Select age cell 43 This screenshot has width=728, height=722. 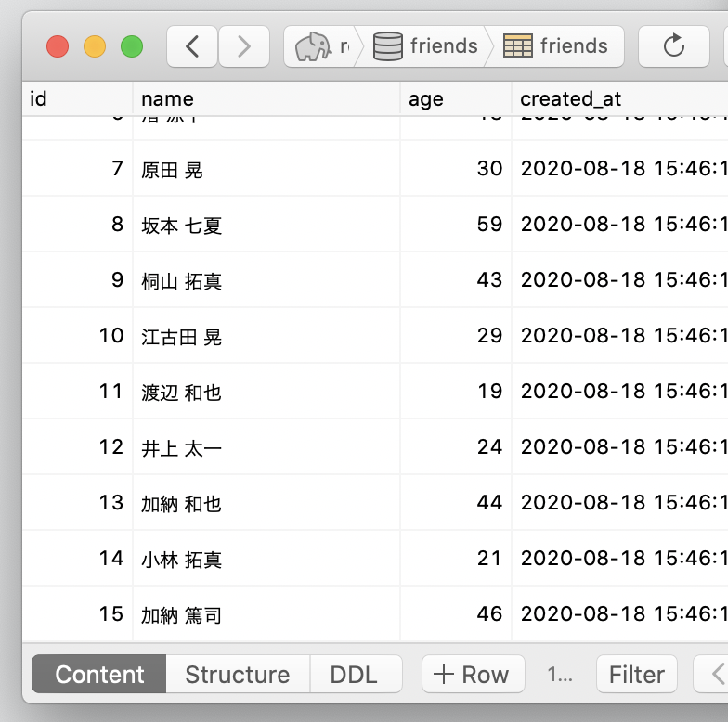(x=456, y=280)
